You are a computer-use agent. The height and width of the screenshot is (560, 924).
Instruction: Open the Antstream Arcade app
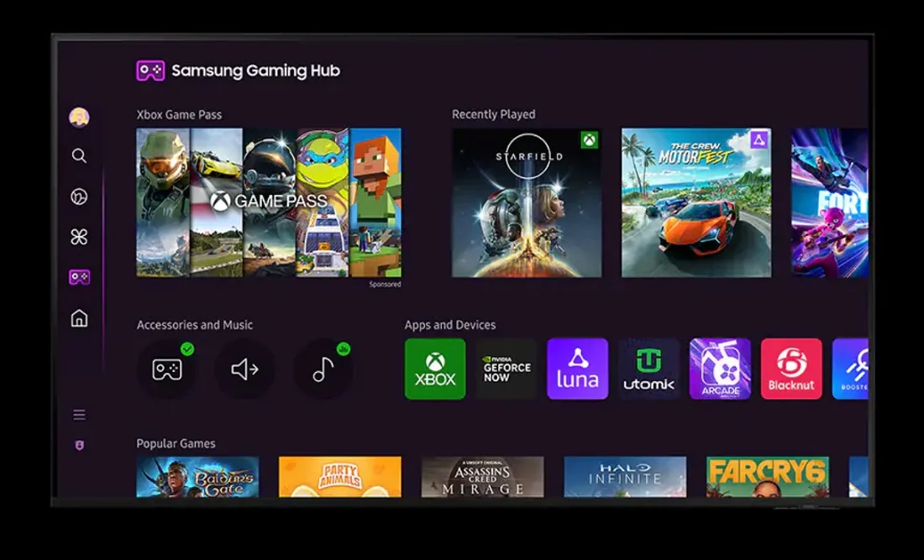(x=720, y=369)
